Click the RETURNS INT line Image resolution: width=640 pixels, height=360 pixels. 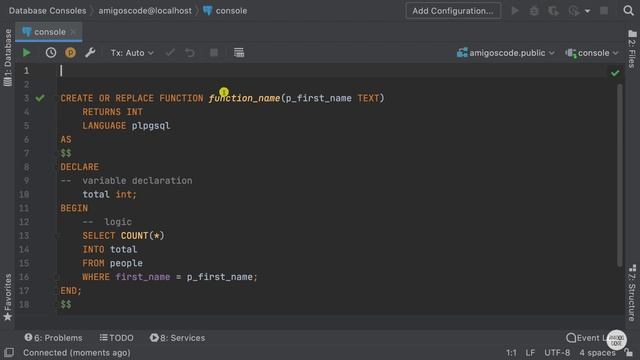(113, 112)
